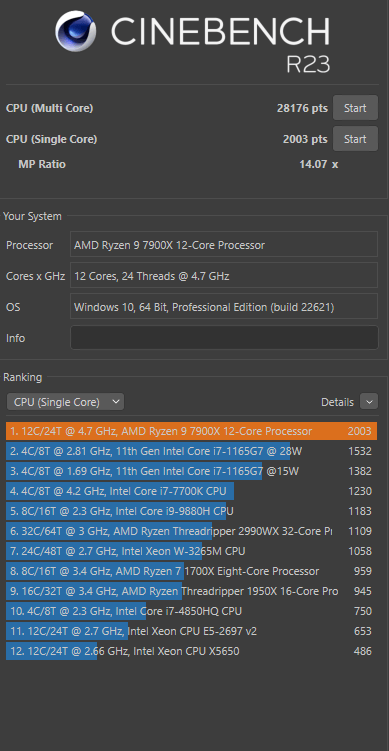Focus the Info input field
This screenshot has height=751, width=389.
pyautogui.click(x=224, y=338)
